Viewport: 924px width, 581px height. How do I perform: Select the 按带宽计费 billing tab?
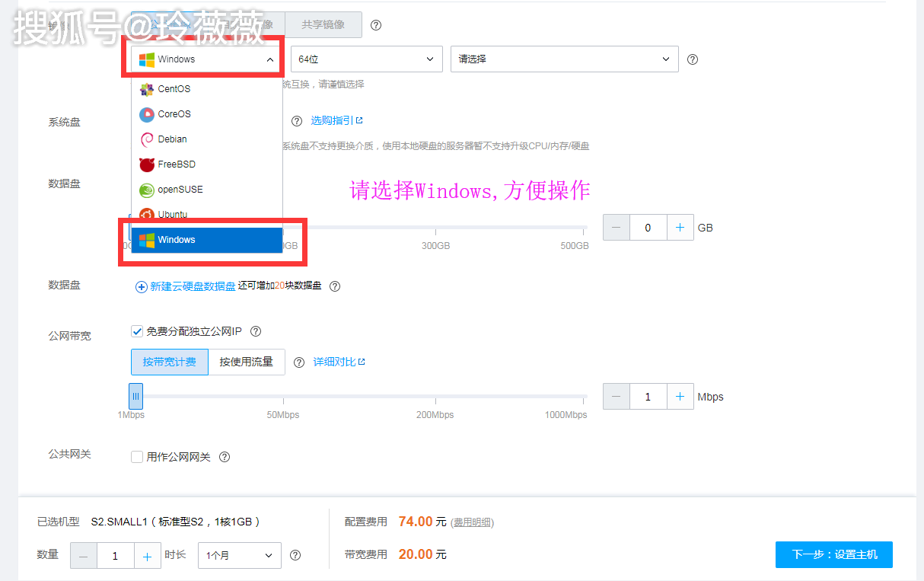[169, 362]
